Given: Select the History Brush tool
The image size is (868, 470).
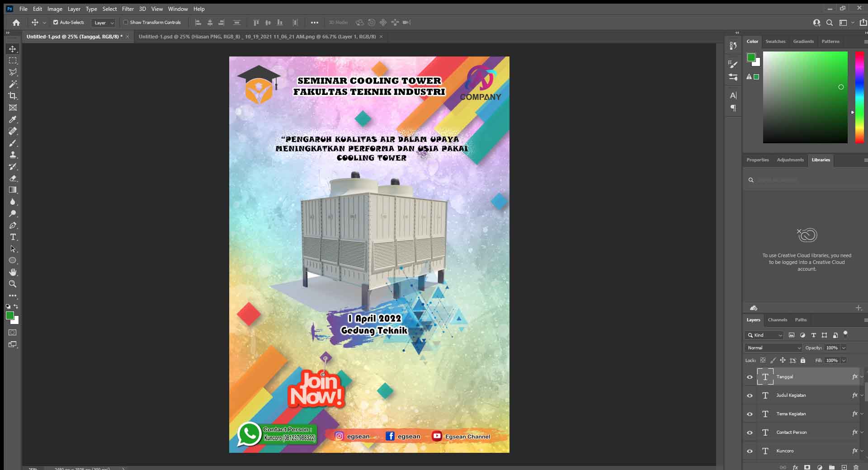Looking at the screenshot, I should pos(13,166).
